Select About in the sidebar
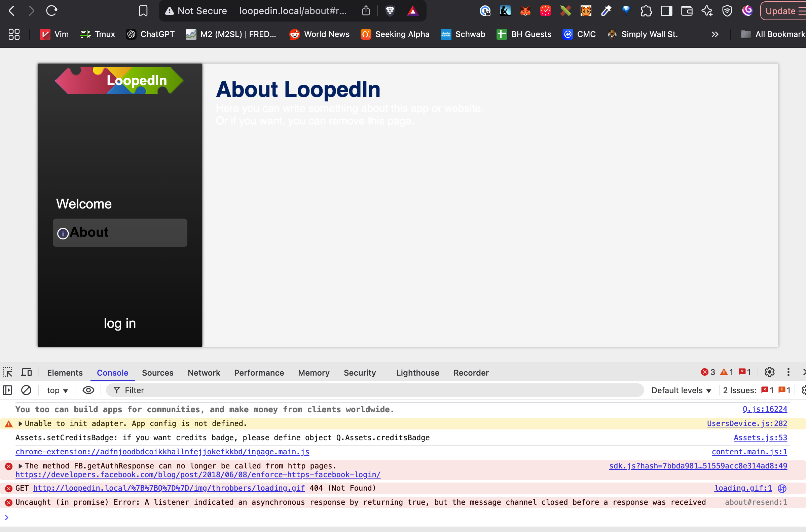The width and height of the screenshot is (806, 532). (x=120, y=232)
